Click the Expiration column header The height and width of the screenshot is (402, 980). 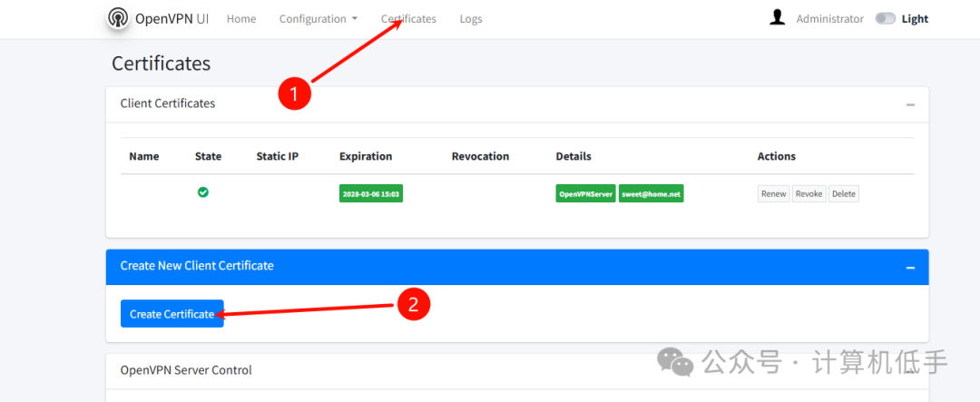pyautogui.click(x=366, y=156)
